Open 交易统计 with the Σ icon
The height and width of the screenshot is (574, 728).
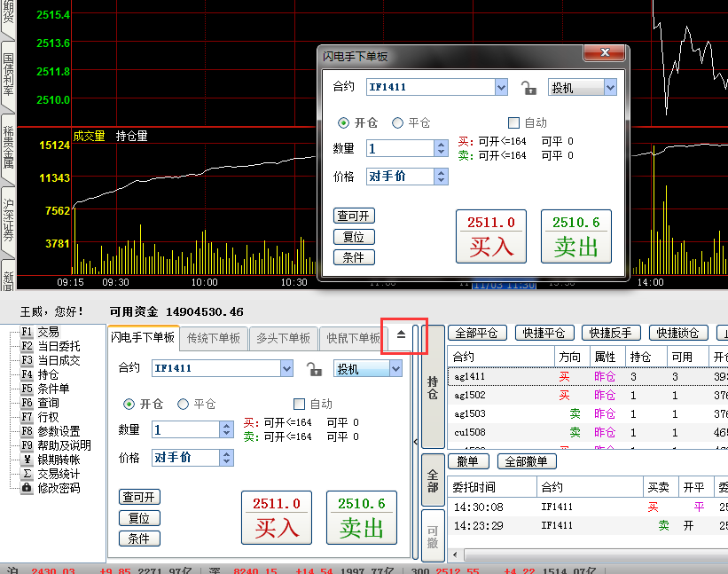27,474
